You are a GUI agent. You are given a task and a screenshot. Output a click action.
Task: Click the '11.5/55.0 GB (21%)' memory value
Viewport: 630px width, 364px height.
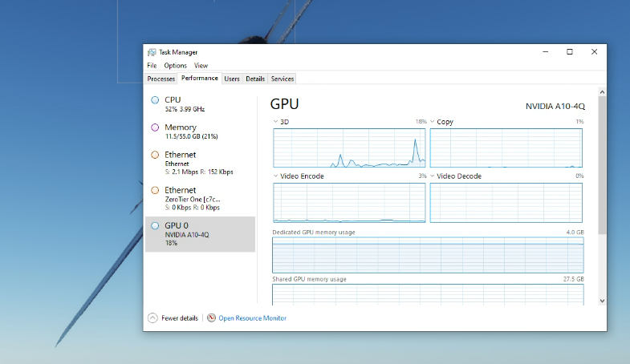click(191, 136)
